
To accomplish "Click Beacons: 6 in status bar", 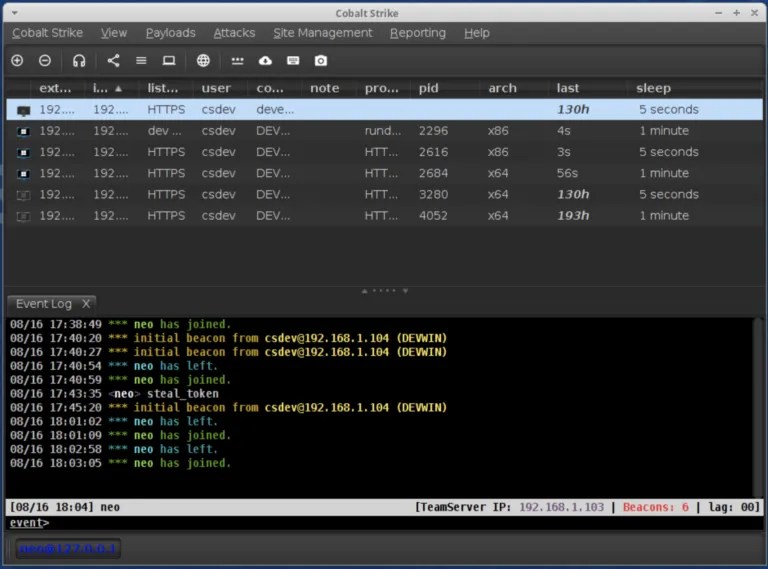I will point(655,507).
